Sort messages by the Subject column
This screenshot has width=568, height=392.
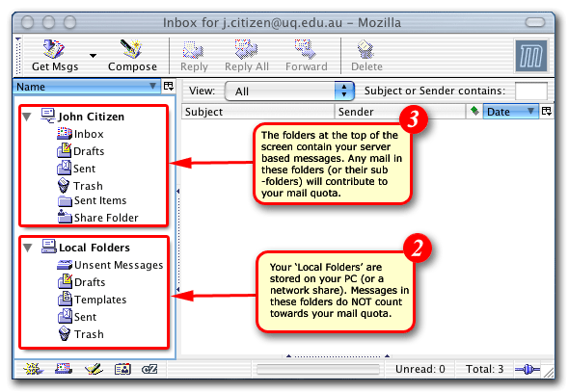[x=257, y=112]
